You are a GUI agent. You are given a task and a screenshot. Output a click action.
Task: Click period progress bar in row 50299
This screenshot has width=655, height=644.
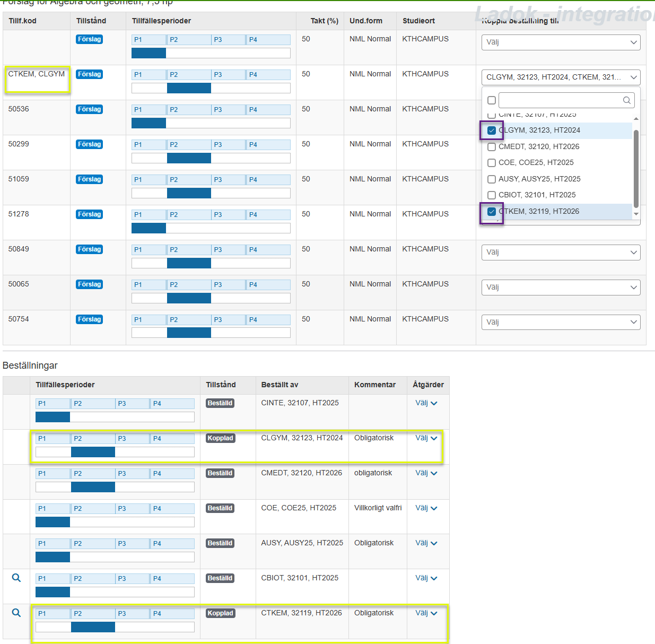point(211,158)
